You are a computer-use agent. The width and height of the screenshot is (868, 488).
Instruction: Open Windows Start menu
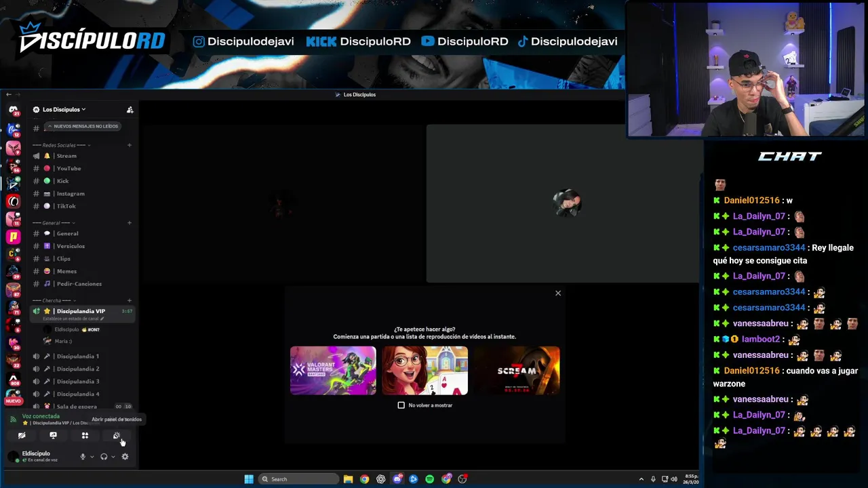pyautogui.click(x=249, y=479)
